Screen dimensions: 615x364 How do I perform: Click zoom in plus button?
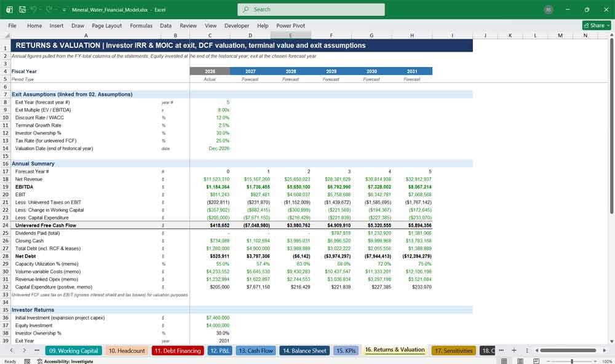click(x=595, y=362)
